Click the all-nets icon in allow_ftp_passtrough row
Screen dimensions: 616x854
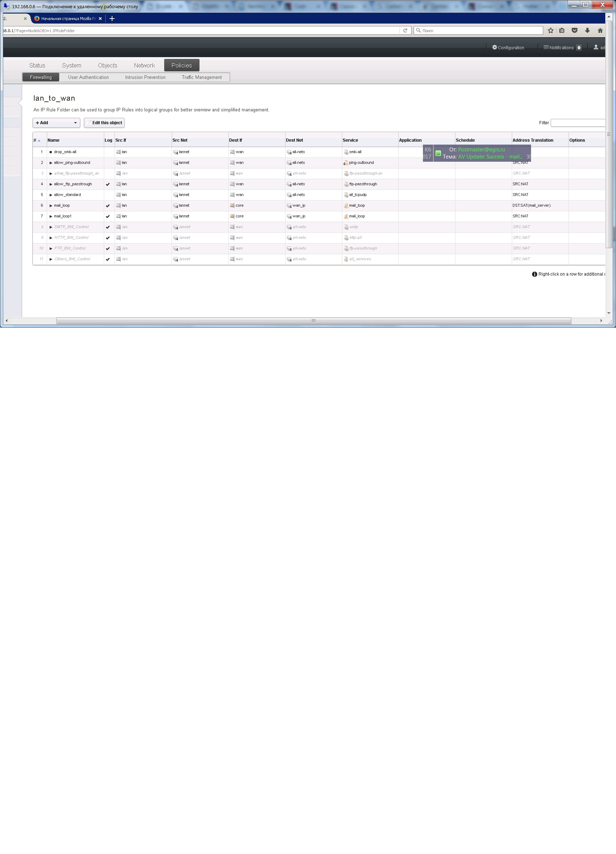tap(289, 185)
